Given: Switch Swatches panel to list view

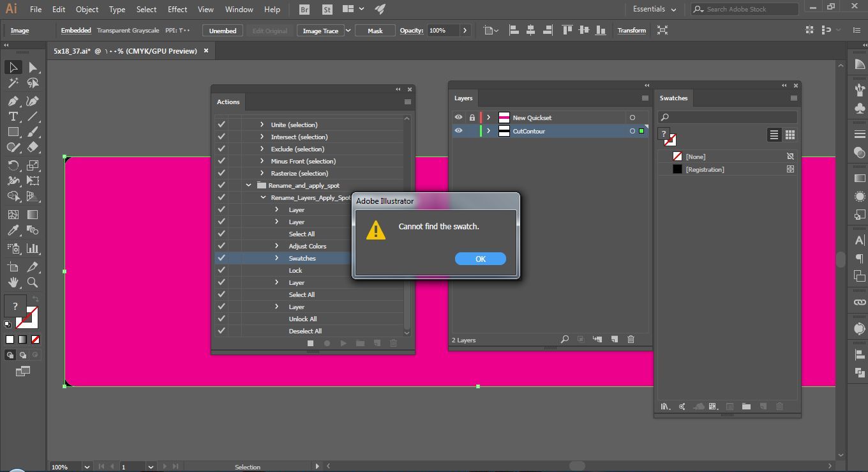Looking at the screenshot, I should [774, 135].
